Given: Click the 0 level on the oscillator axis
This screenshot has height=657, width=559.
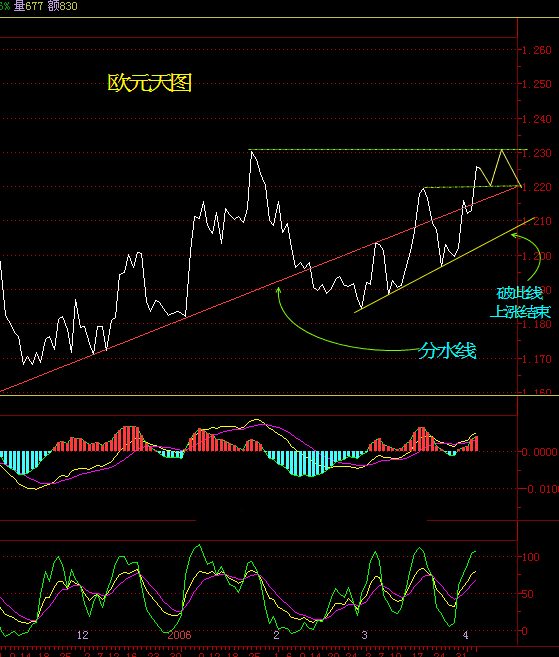Looking at the screenshot, I should (525, 631).
